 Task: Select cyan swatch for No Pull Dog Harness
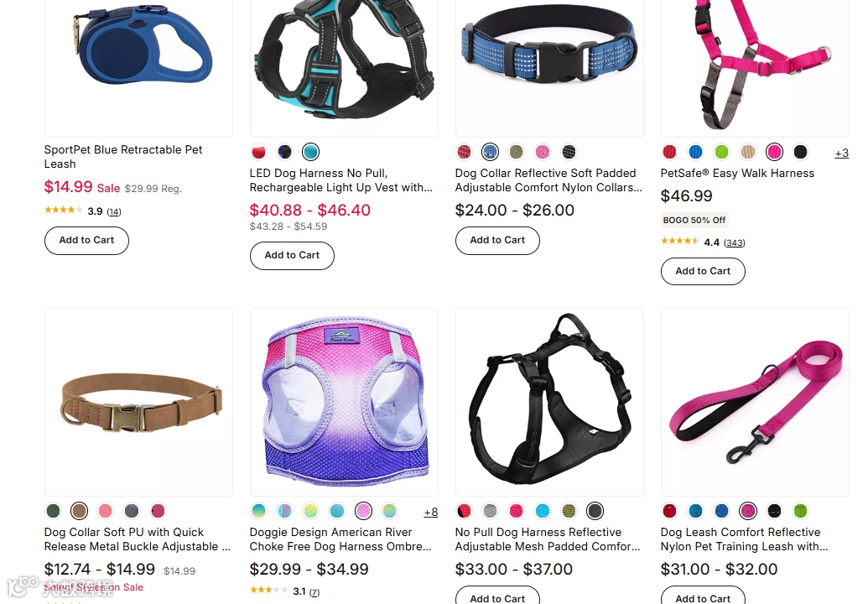(x=543, y=511)
